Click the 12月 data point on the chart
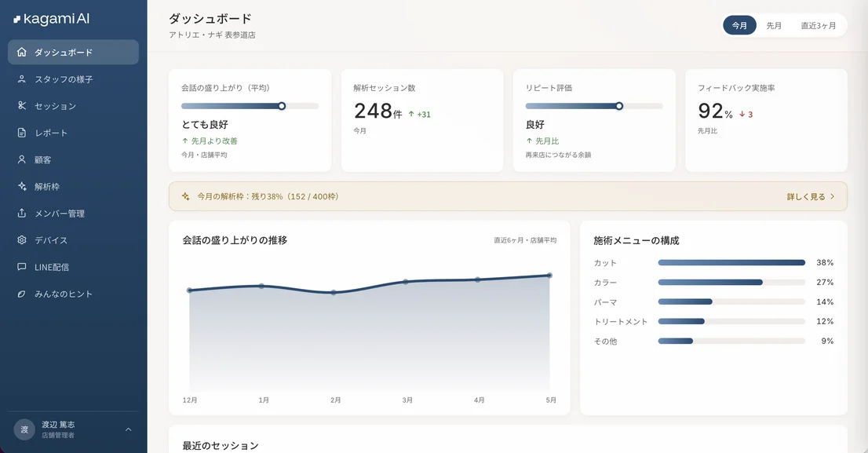The image size is (868, 453). pyautogui.click(x=190, y=290)
